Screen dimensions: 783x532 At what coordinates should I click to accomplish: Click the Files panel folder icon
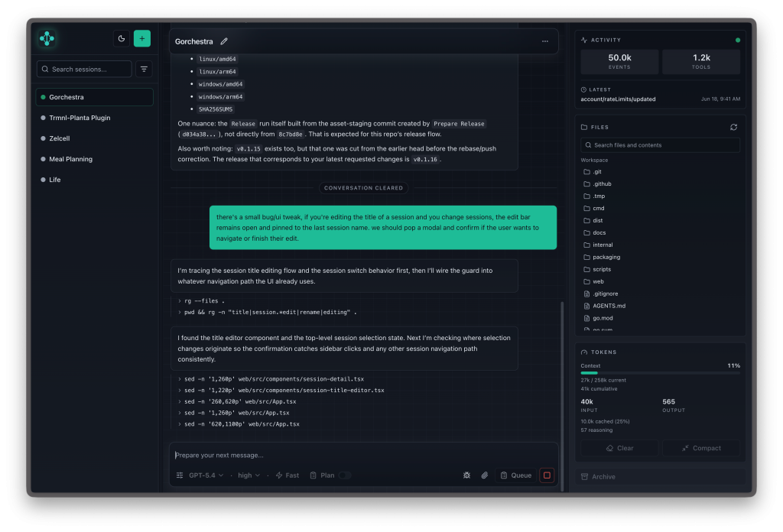click(584, 127)
